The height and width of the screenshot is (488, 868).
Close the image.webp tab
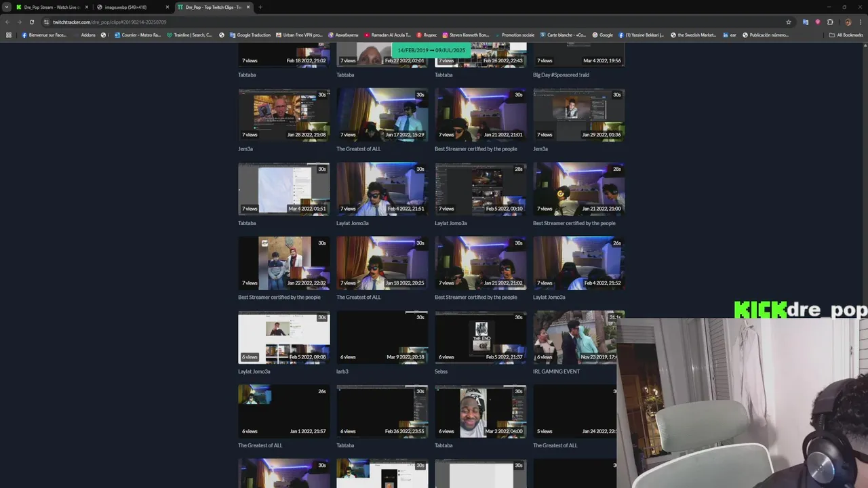167,7
